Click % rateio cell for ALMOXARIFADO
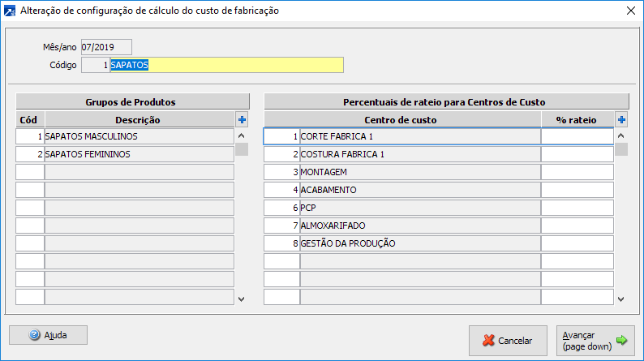This screenshot has width=644, height=361. [x=577, y=226]
